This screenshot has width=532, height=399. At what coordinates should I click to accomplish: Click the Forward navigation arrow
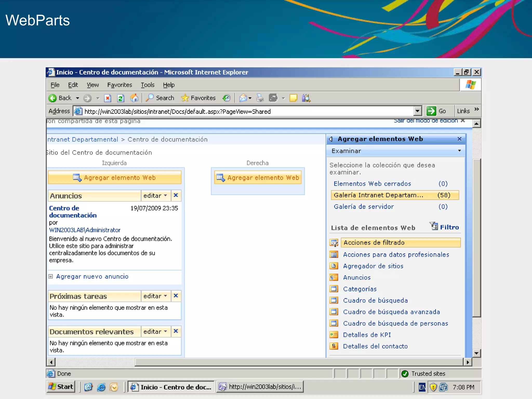(x=87, y=98)
